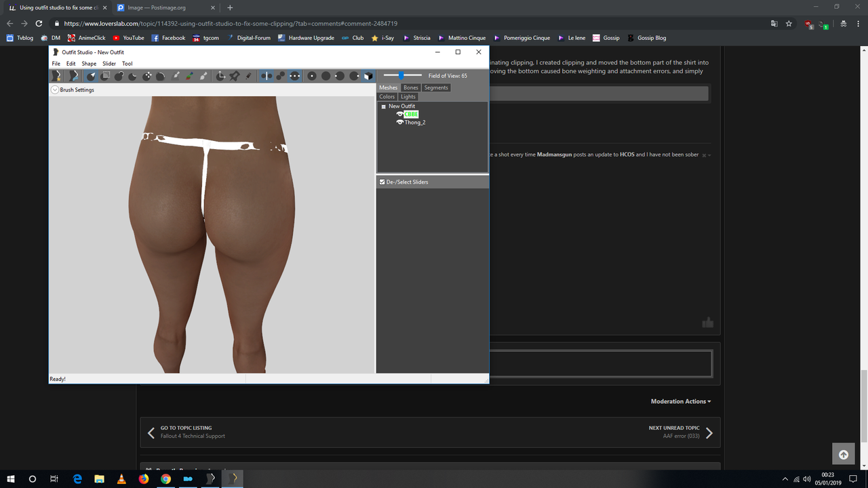The height and width of the screenshot is (488, 868).
Task: Open the Slider menu
Action: tap(109, 64)
